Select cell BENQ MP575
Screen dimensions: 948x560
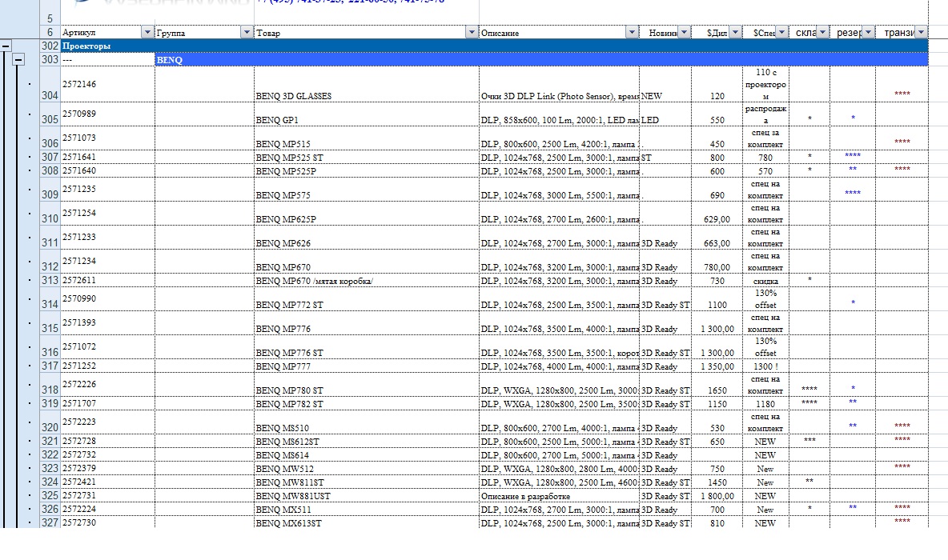click(367, 190)
